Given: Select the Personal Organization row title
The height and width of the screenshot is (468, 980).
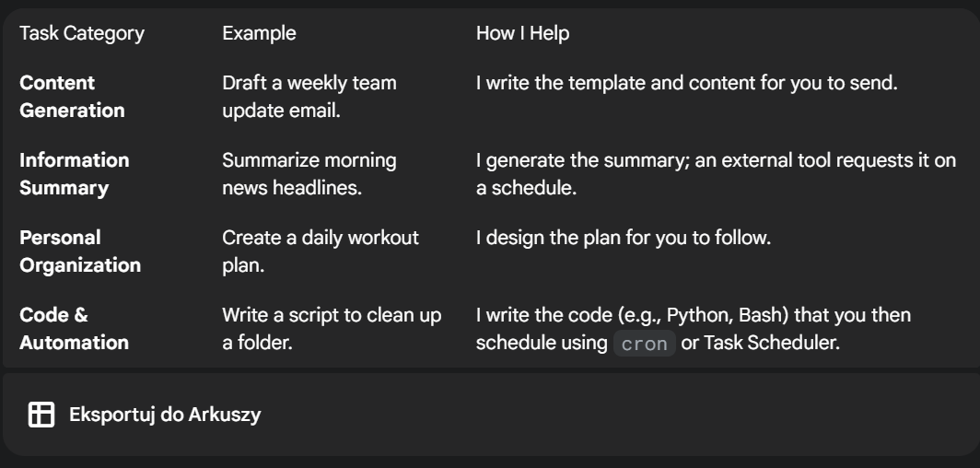Looking at the screenshot, I should pyautogui.click(x=80, y=252).
